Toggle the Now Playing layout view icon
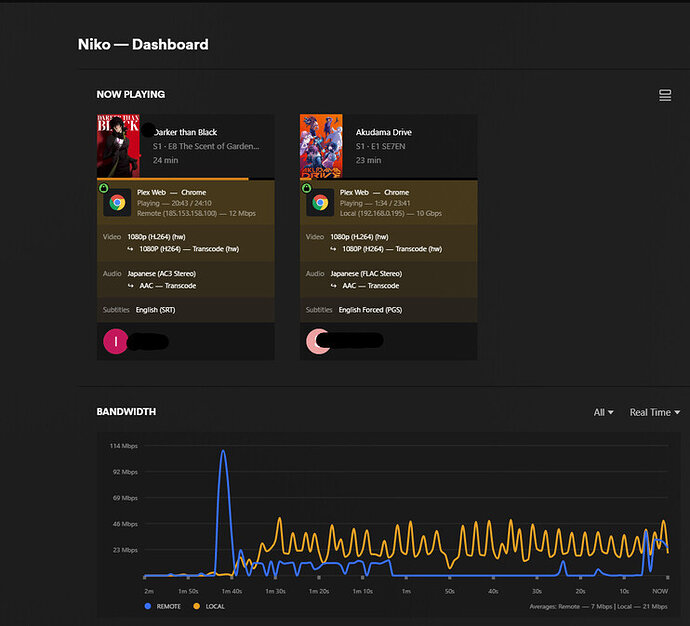The image size is (690, 626). pyautogui.click(x=665, y=95)
